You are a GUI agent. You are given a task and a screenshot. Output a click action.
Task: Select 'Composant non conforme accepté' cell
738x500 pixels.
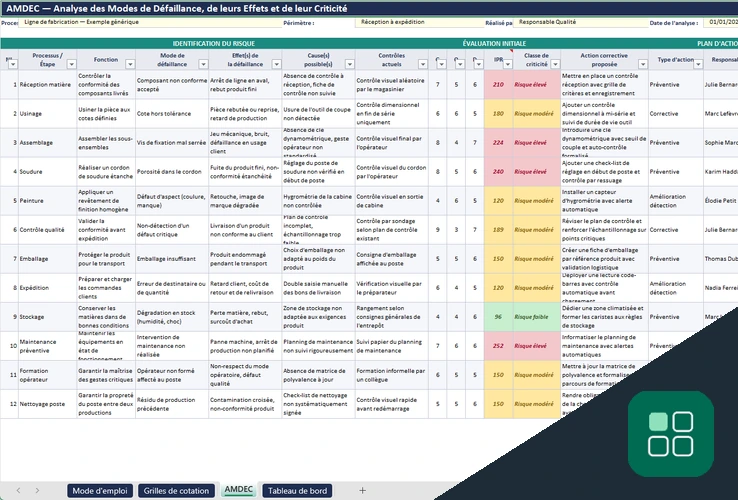(172, 85)
